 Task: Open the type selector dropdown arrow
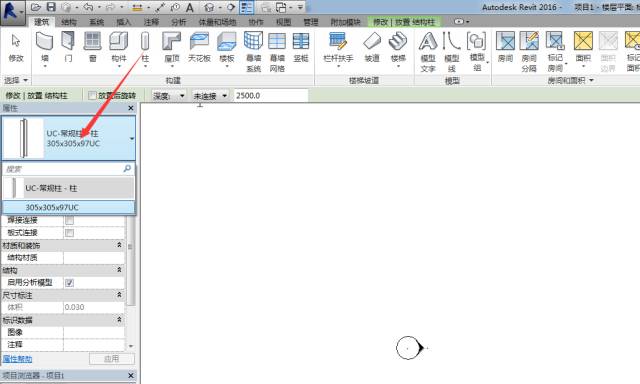pos(132,138)
